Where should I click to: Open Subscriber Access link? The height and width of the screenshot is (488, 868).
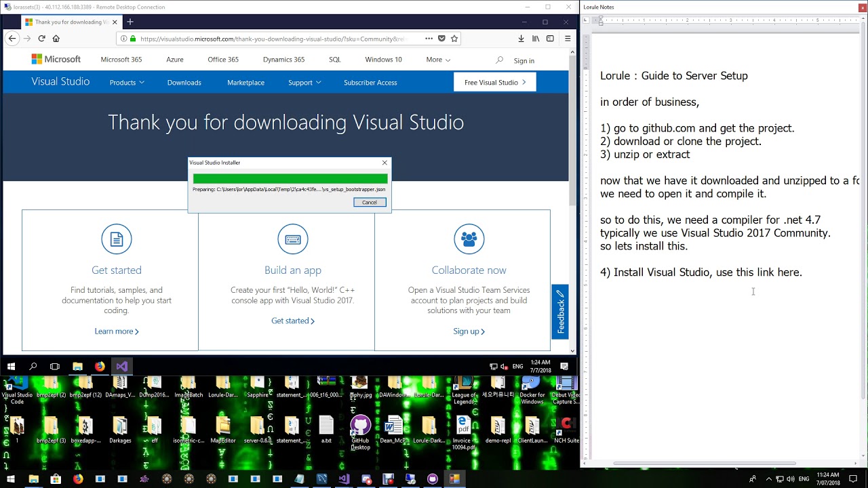[x=370, y=83]
